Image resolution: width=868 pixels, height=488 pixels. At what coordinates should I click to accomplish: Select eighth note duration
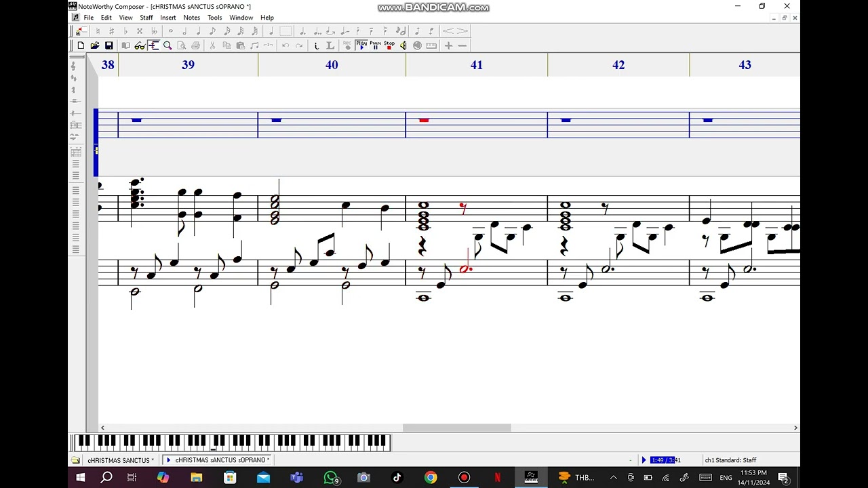(212, 31)
